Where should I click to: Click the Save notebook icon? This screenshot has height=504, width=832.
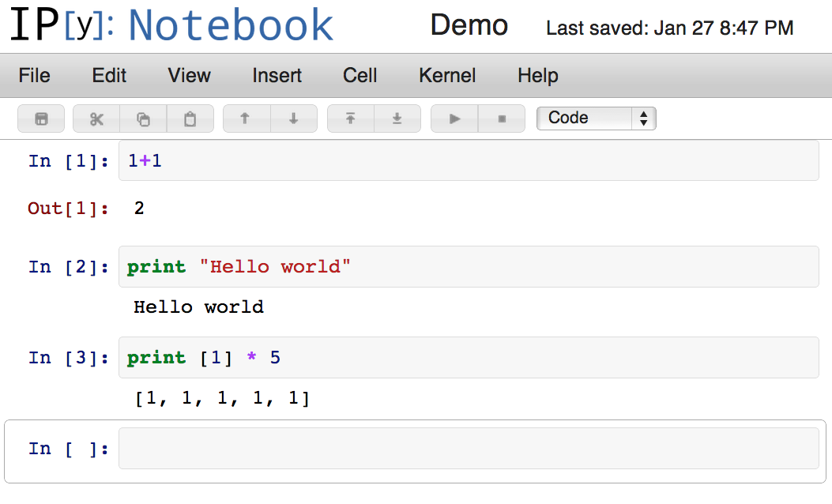tap(42, 119)
